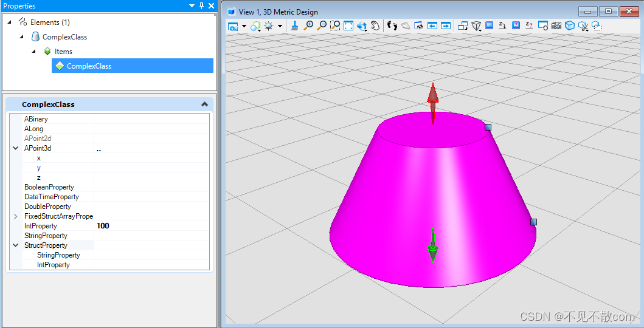644x328 pixels.
Task: Click the ABinary value field
Action: (x=151, y=119)
